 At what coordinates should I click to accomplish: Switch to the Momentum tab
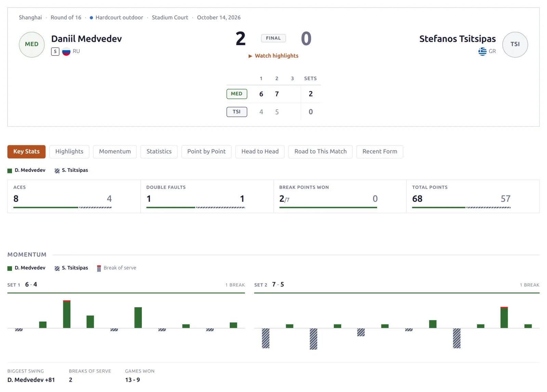click(115, 152)
